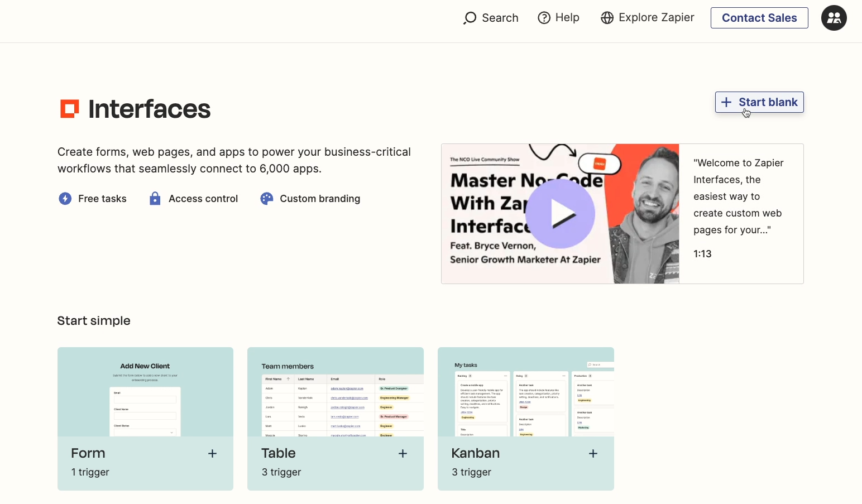Screen dimensions: 862x504
Task: Open Contact Sales
Action: tap(759, 18)
